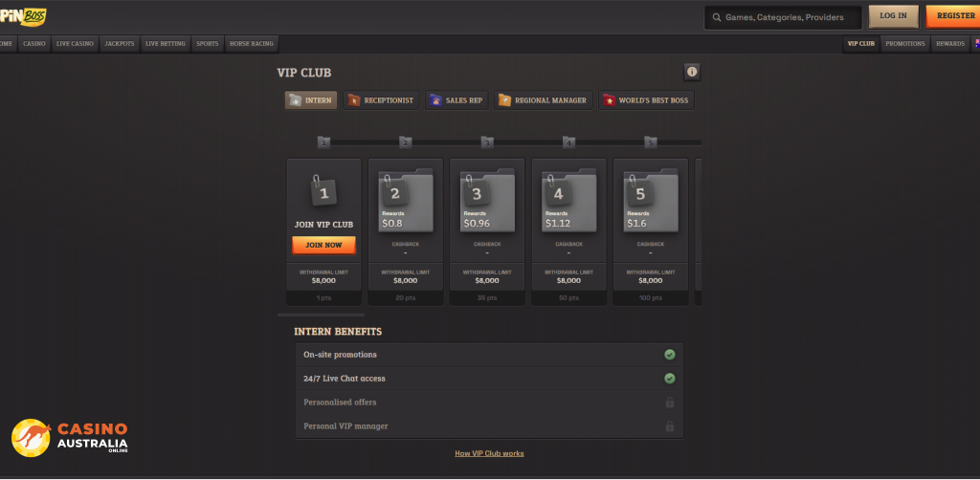Click the Join VIP Club text

tap(323, 225)
